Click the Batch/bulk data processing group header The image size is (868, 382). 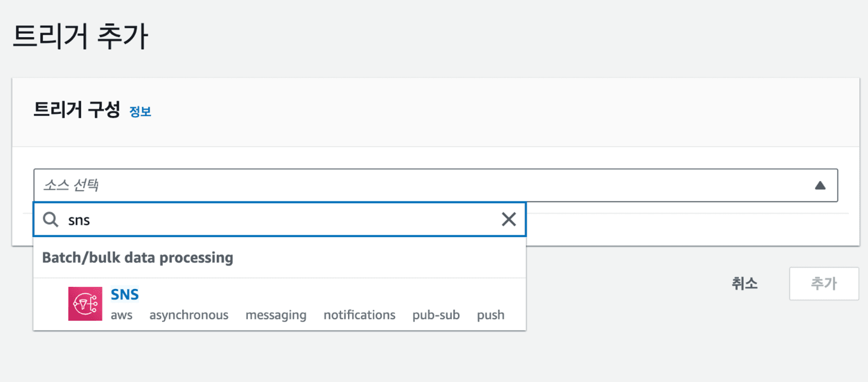click(137, 258)
